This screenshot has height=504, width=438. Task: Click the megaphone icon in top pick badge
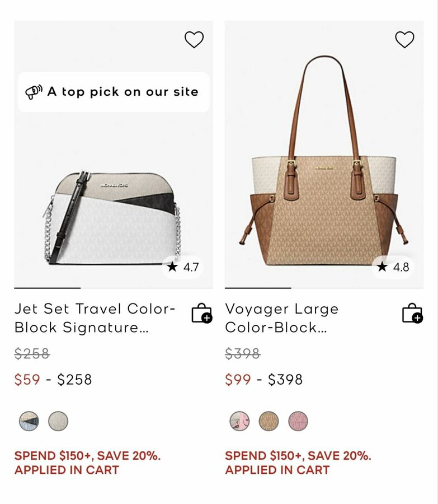pyautogui.click(x=34, y=92)
